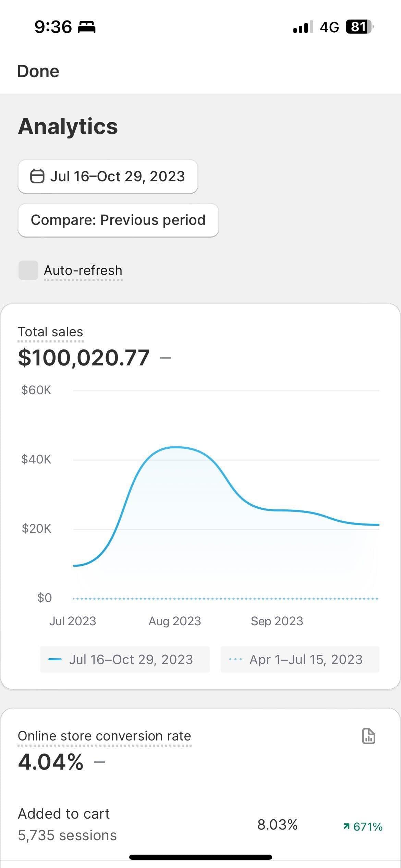Tap the green 671% increase arrow
This screenshot has width=401, height=868.
pyautogui.click(x=347, y=827)
